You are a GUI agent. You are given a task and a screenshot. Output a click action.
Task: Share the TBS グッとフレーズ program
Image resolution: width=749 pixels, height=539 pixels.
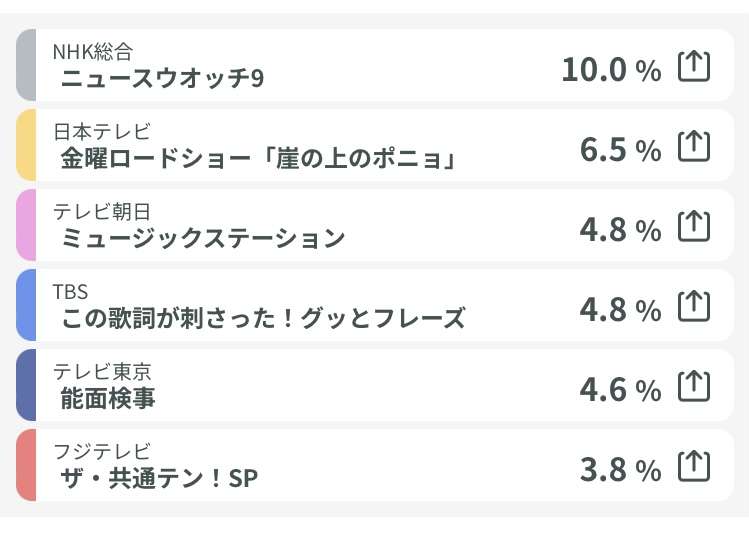click(694, 306)
